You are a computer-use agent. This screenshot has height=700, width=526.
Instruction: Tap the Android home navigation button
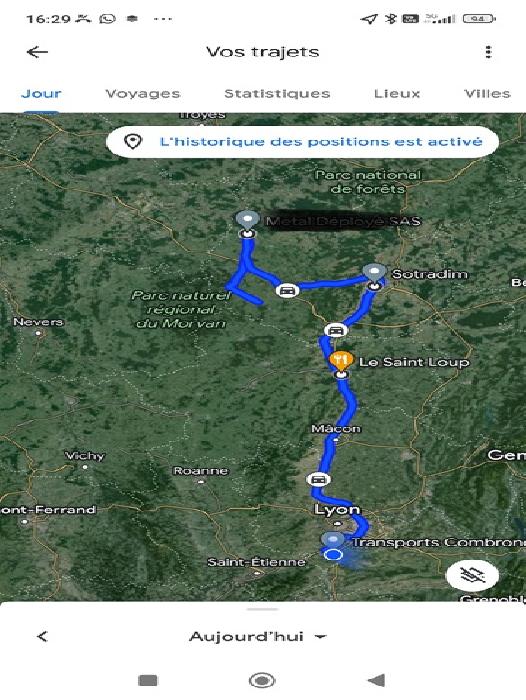click(x=262, y=680)
